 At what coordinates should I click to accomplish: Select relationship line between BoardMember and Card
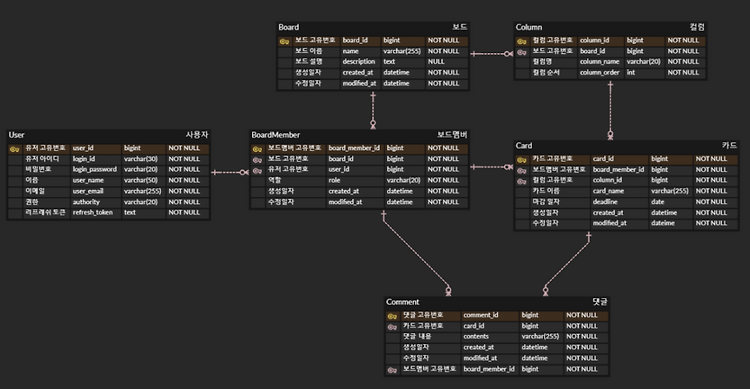(x=492, y=167)
